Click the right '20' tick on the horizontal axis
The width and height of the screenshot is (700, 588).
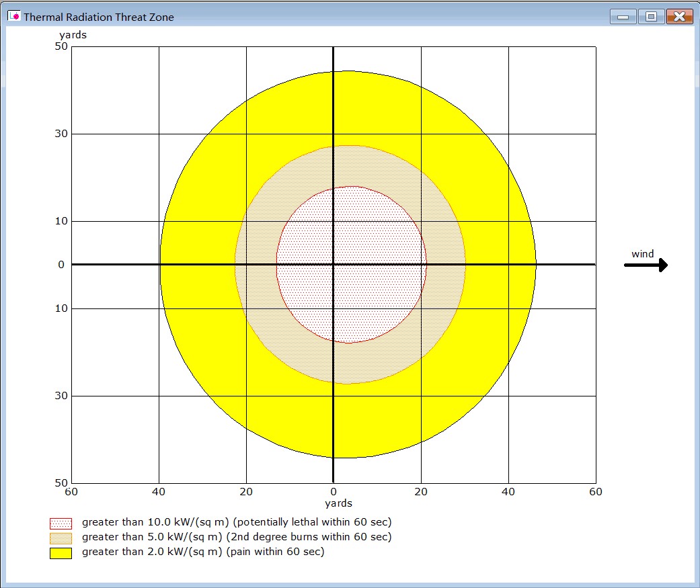tap(421, 492)
